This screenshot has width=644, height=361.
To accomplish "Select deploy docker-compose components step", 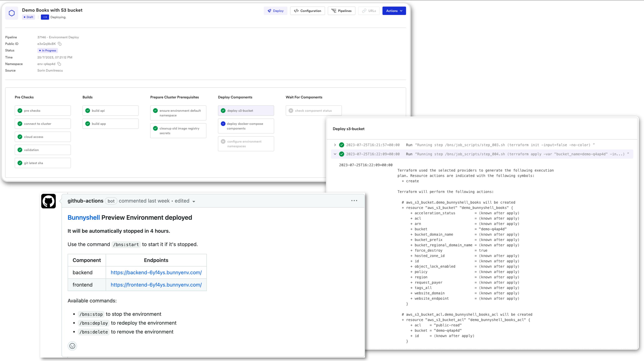I will point(246,126).
